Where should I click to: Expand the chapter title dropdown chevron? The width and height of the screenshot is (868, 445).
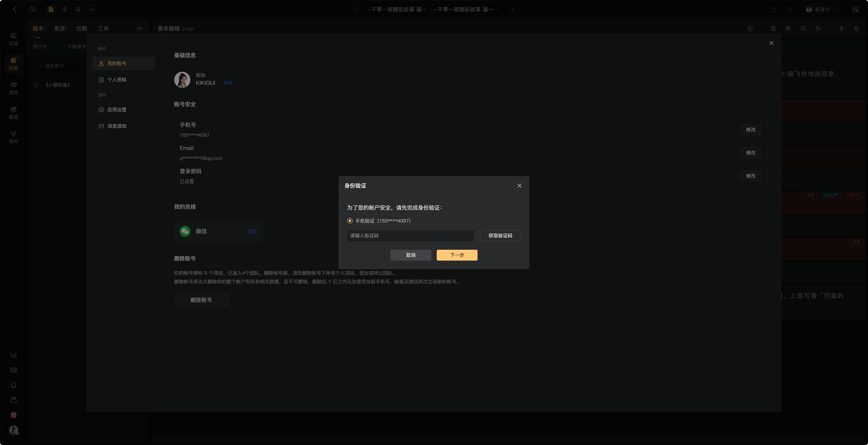tap(498, 9)
